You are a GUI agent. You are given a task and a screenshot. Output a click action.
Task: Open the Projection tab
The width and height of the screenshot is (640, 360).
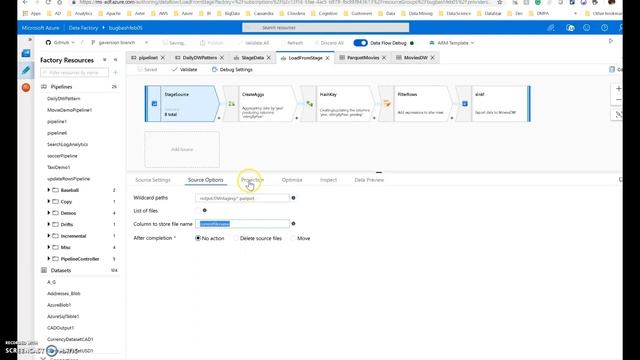click(x=252, y=180)
